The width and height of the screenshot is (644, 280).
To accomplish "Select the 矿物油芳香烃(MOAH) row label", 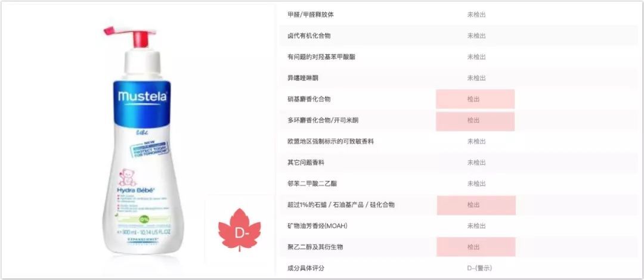I will [x=315, y=226].
